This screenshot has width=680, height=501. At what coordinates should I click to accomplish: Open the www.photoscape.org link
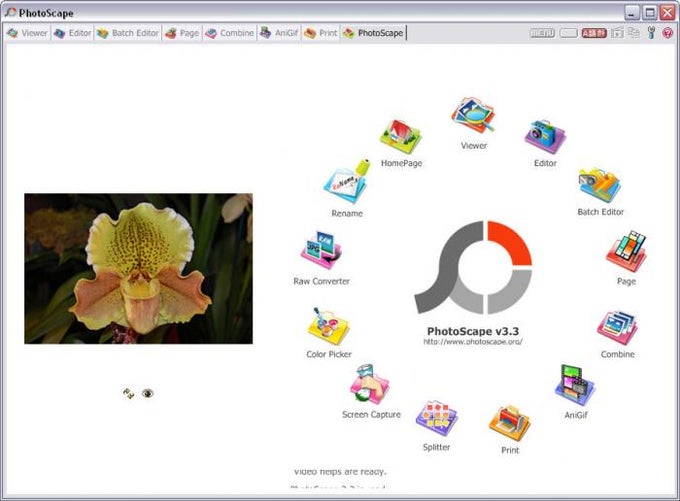tap(473, 342)
